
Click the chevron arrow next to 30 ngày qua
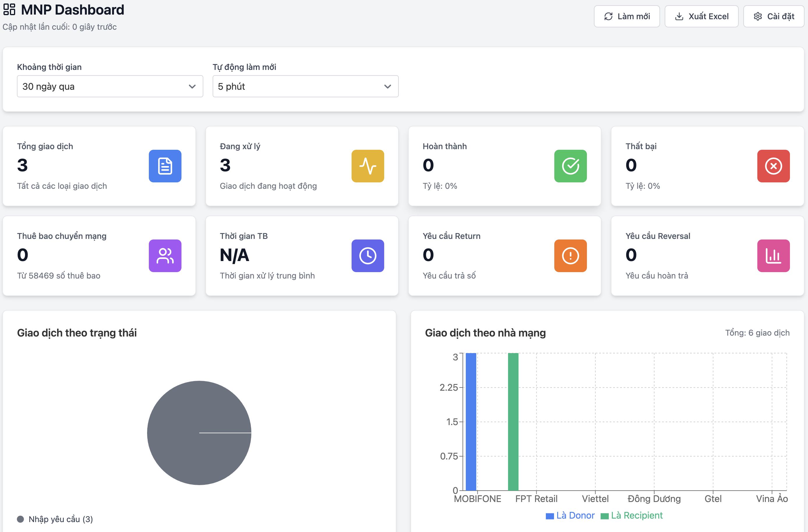(192, 87)
